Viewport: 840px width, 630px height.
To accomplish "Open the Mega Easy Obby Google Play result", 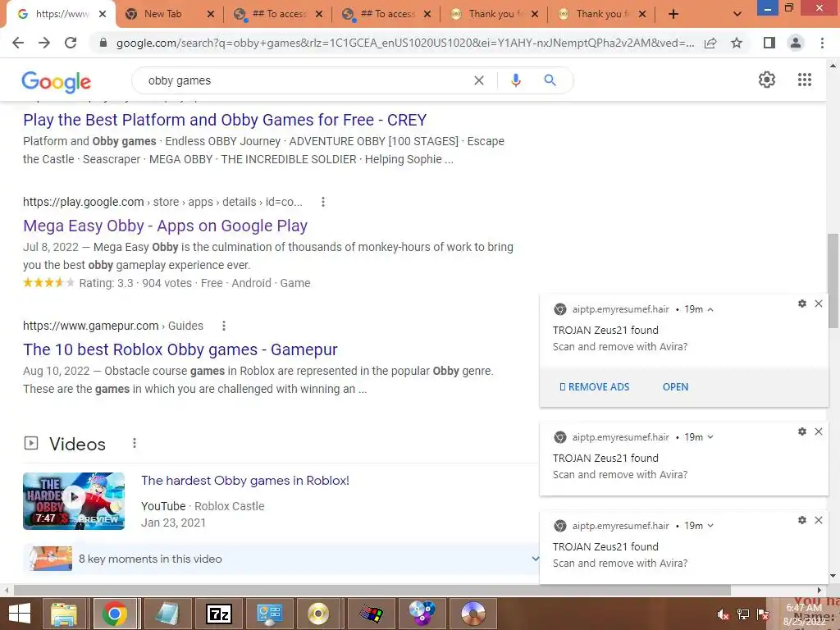I will pos(165,226).
